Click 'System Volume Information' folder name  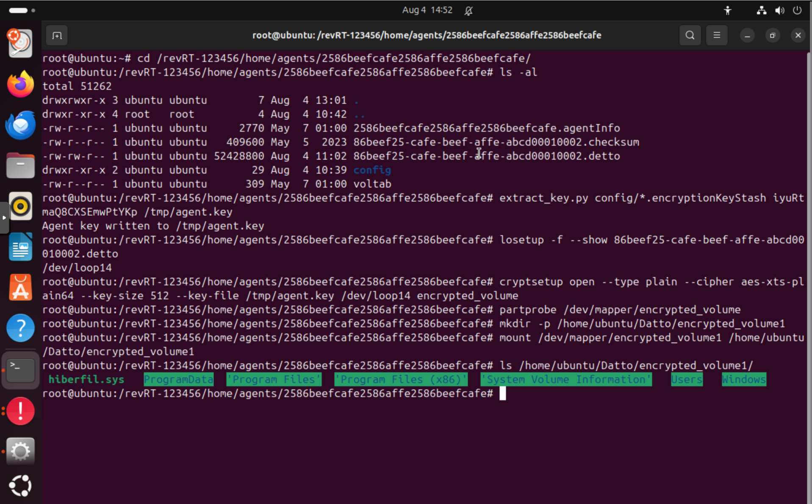point(566,380)
